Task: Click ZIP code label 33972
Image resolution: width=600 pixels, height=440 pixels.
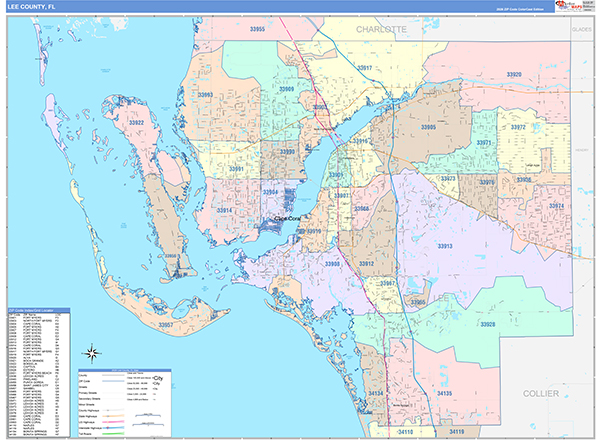Action: [x=518, y=127]
